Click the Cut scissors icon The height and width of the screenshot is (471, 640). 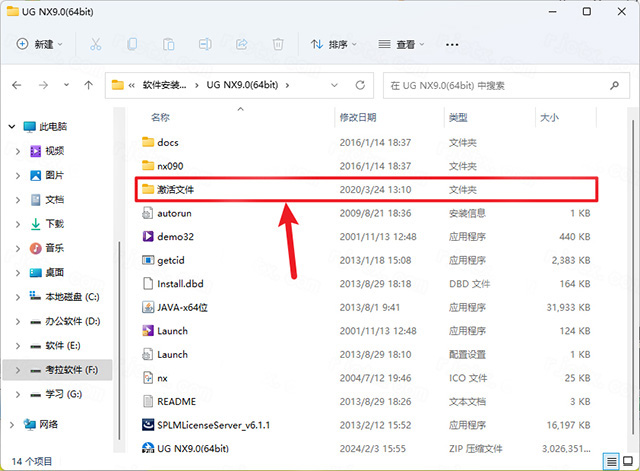coord(96,44)
